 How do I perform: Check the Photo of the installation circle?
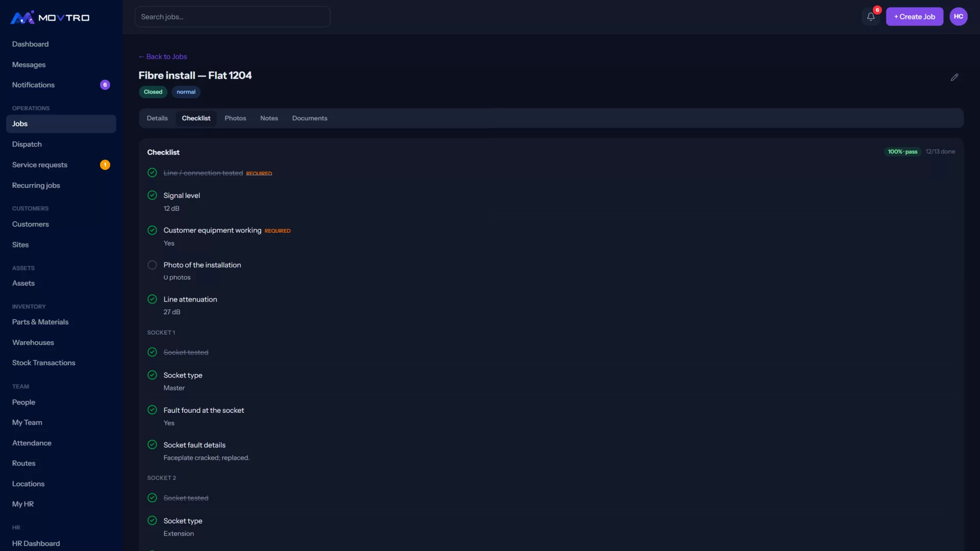coord(152,265)
